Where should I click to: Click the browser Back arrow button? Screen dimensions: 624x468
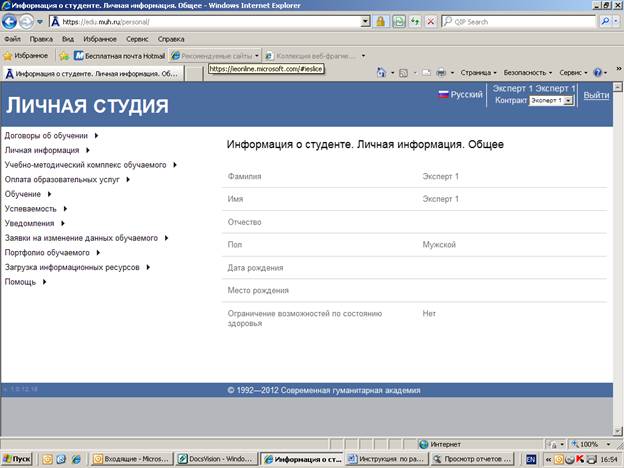[11, 21]
